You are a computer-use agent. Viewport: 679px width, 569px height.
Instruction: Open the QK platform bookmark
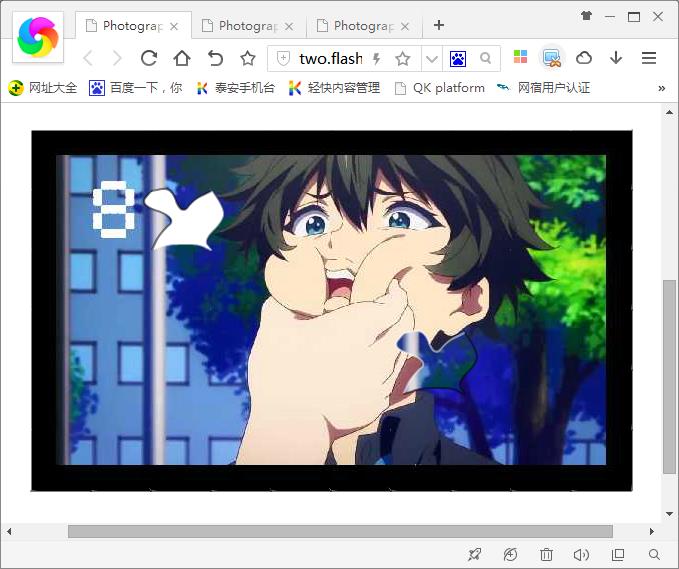[439, 88]
